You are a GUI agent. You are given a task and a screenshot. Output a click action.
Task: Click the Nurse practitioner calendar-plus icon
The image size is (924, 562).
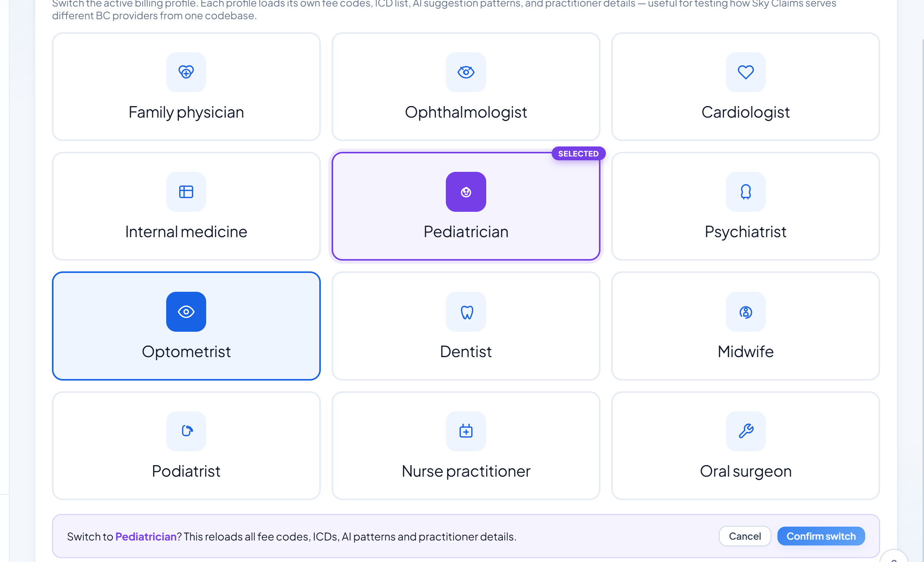click(x=466, y=431)
